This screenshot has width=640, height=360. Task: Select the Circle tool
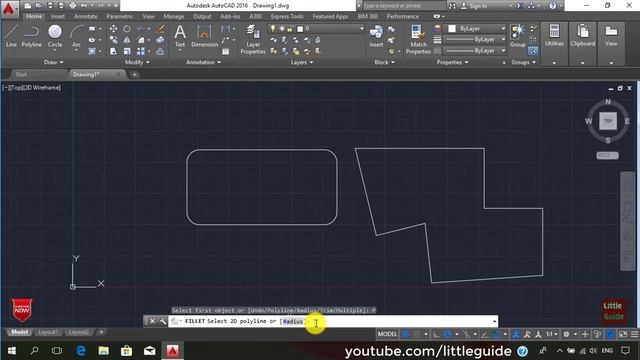55,36
